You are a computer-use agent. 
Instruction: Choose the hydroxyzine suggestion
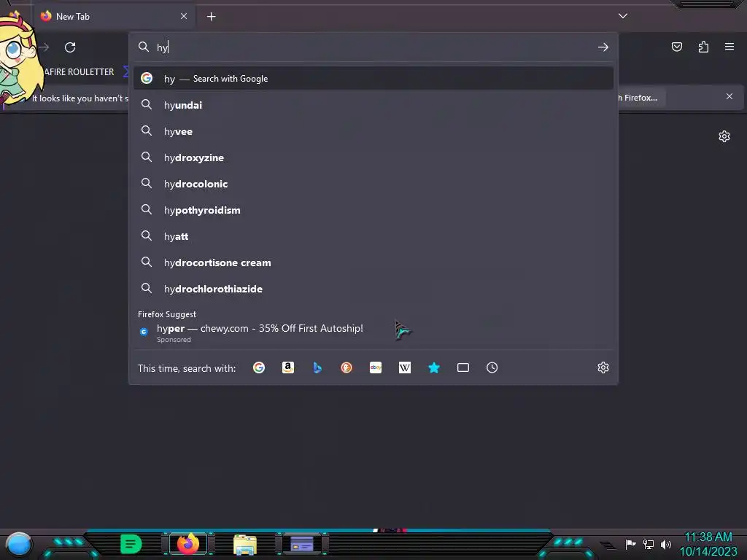(373, 157)
